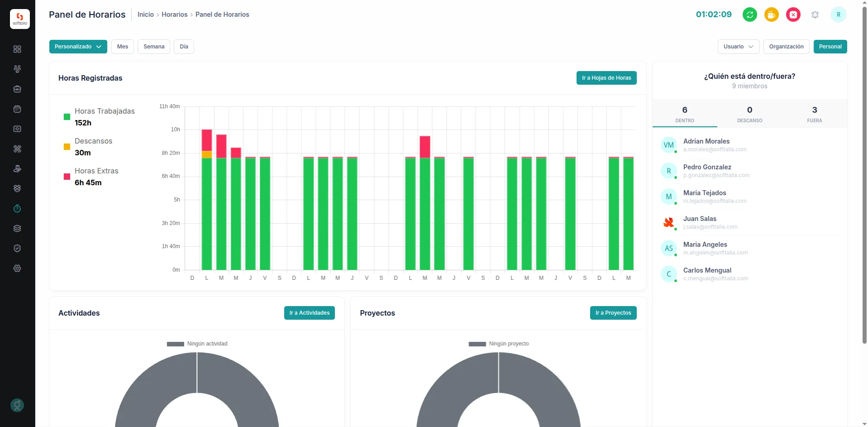Select the Personal scope
868x427 pixels.
point(830,47)
